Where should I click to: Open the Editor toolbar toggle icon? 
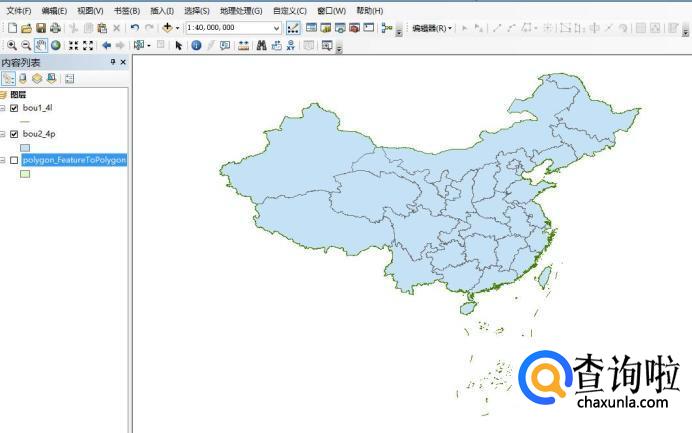pyautogui.click(x=293, y=28)
